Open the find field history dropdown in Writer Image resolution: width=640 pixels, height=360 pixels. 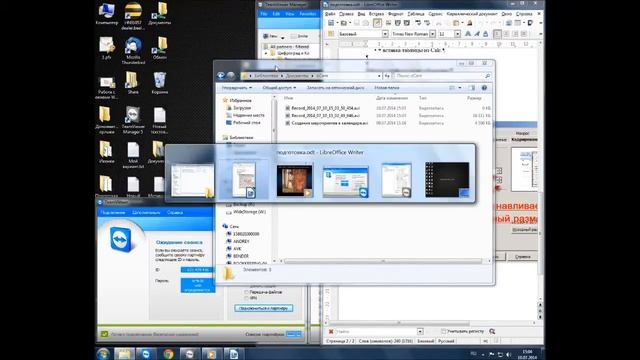tap(420, 331)
